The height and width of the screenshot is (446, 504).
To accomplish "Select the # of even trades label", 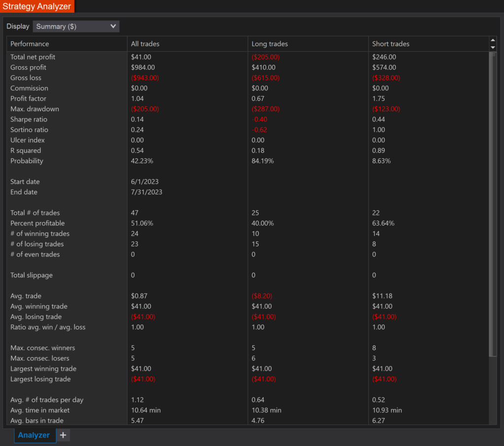I will click(35, 254).
